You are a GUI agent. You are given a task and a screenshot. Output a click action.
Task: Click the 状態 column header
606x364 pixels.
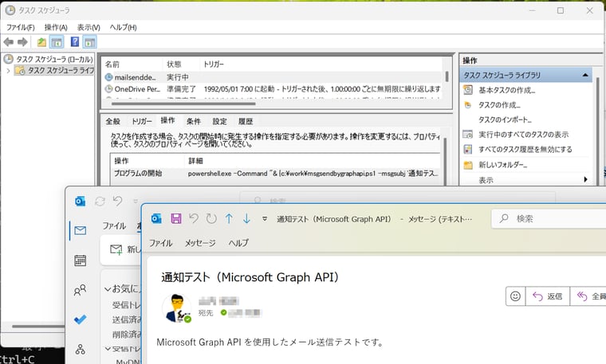click(174, 64)
